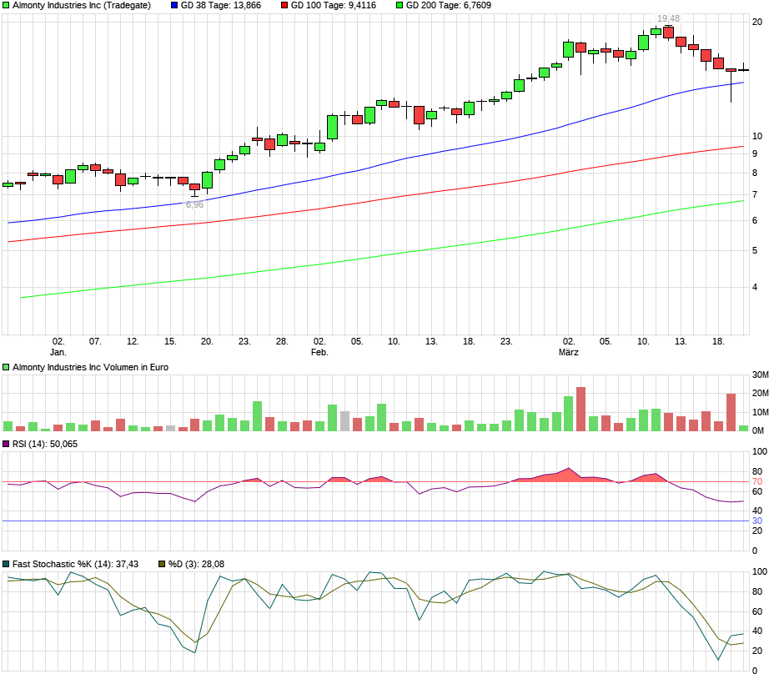Screen dimensions: 784x679
Task: Click the Almonty Industries Inc (Tradegate) legend icon
Action: tap(7, 7)
